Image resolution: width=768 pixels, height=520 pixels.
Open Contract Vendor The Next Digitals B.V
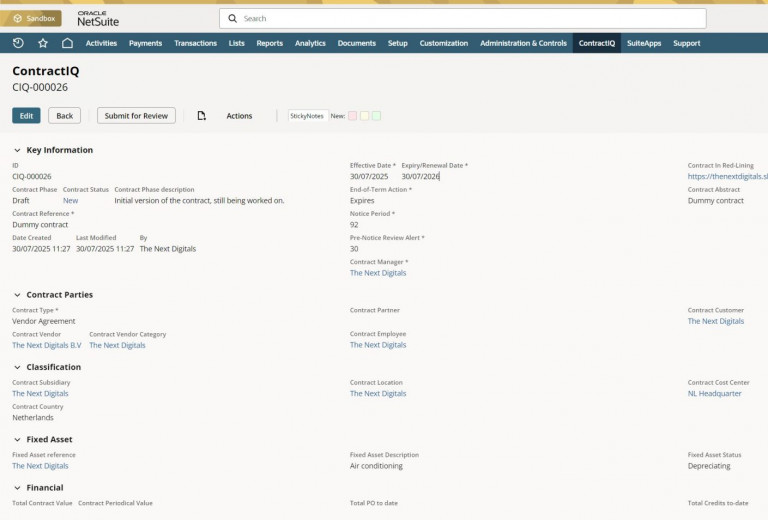point(47,345)
